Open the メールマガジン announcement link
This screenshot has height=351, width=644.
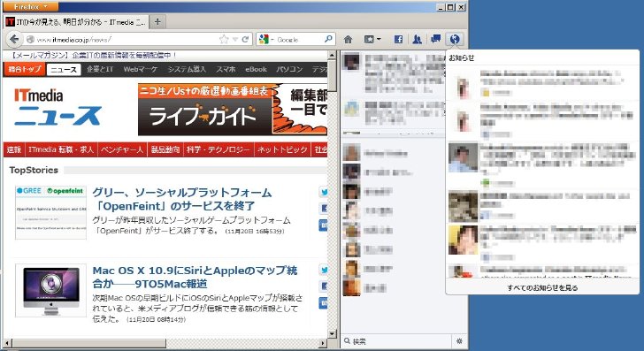click(93, 55)
